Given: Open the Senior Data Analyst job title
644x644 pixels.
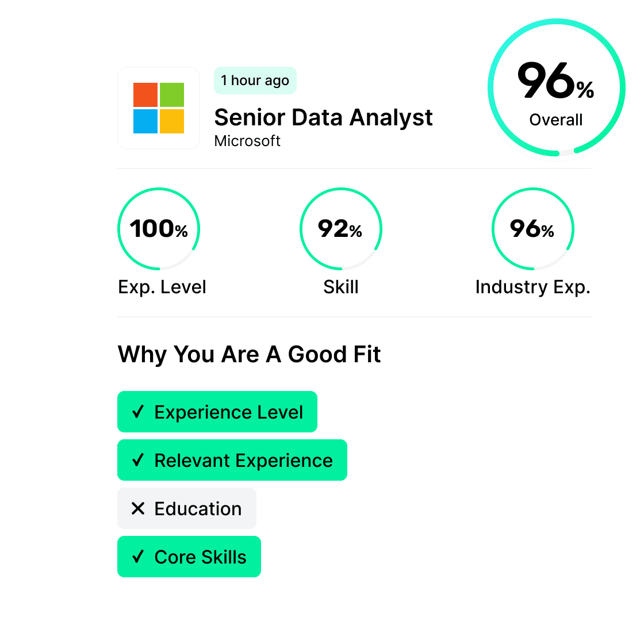Looking at the screenshot, I should 323,117.
